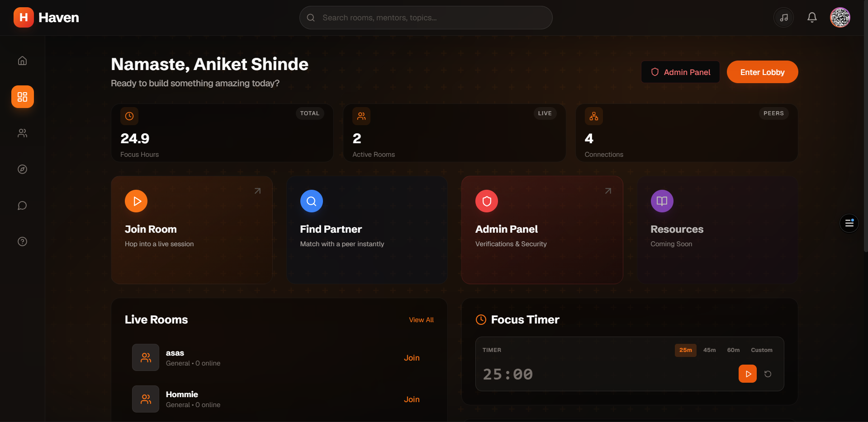Click the Find Partner card title
This screenshot has width=868, height=422.
pyautogui.click(x=331, y=229)
